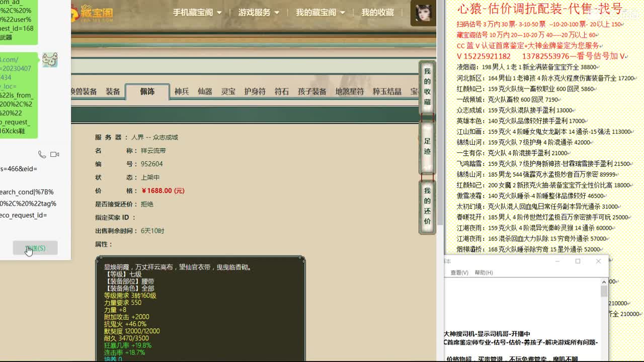Open the 地煞星符 tab

pyautogui.click(x=350, y=92)
